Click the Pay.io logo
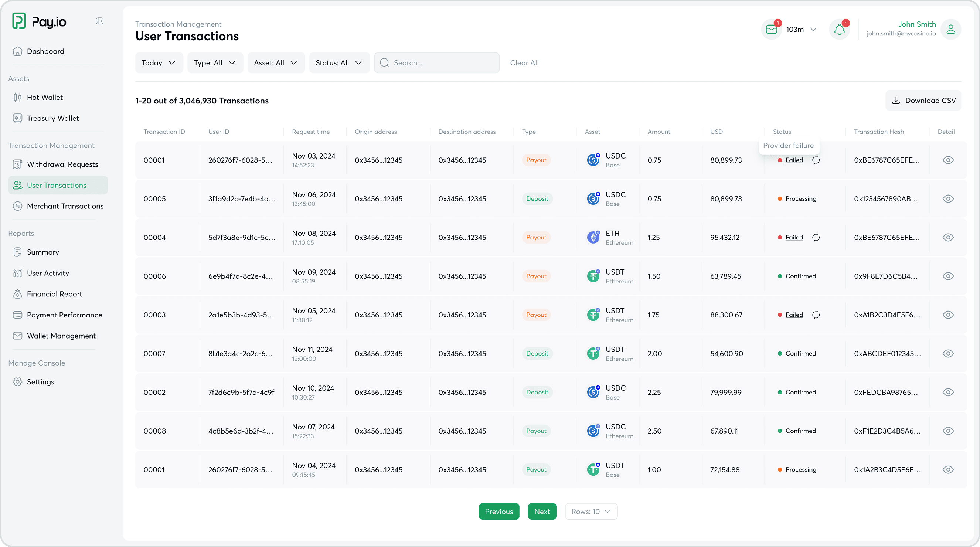Screen dimensions: 980x547 [x=39, y=21]
